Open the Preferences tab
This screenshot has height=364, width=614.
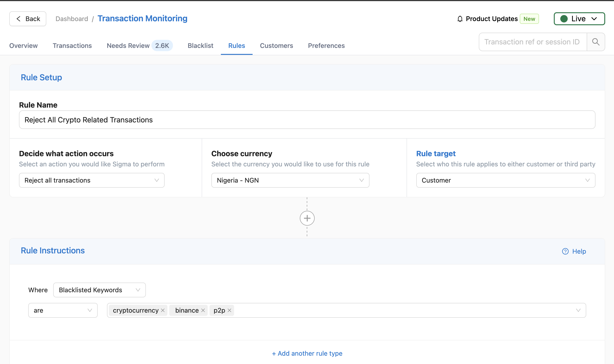[x=326, y=46]
